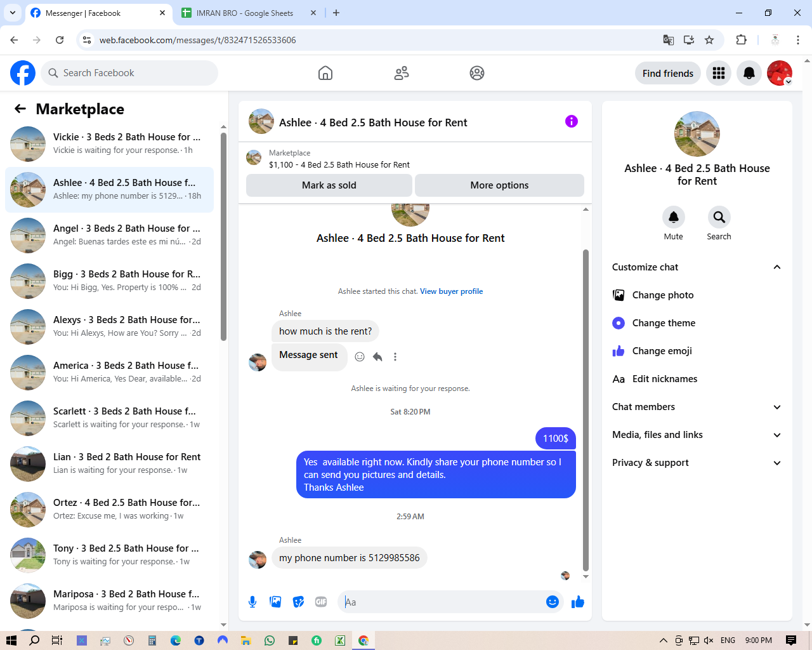
Task: Open Lian's 3 Bed 2 Bath conversation
Action: pyautogui.click(x=109, y=464)
